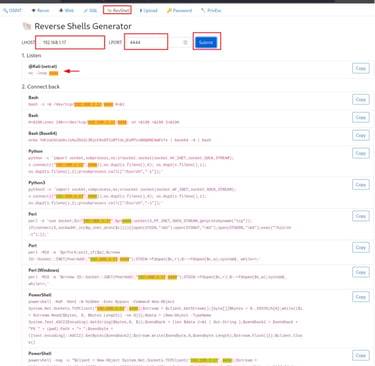The width and height of the screenshot is (375, 366).
Task: Copy the Python3 reverse shell
Action: pyautogui.click(x=361, y=185)
